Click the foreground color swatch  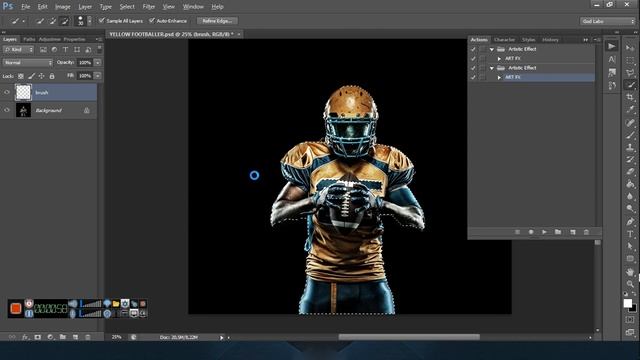click(x=628, y=303)
